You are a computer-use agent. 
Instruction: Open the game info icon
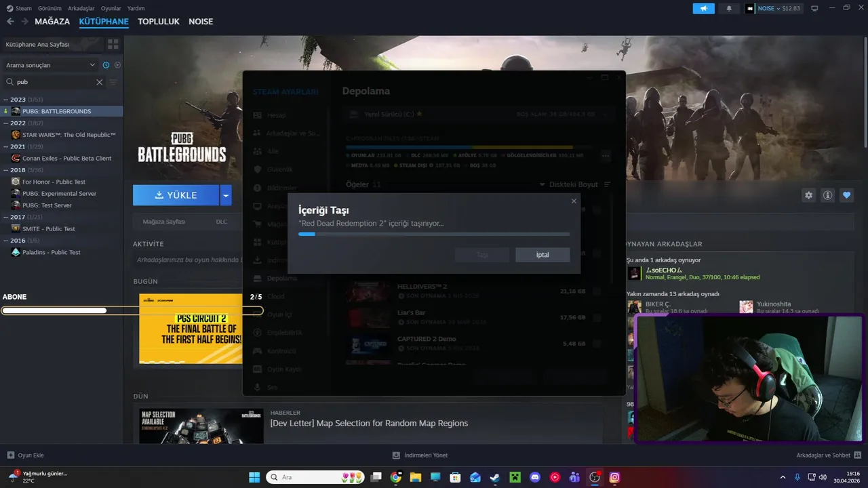(827, 195)
